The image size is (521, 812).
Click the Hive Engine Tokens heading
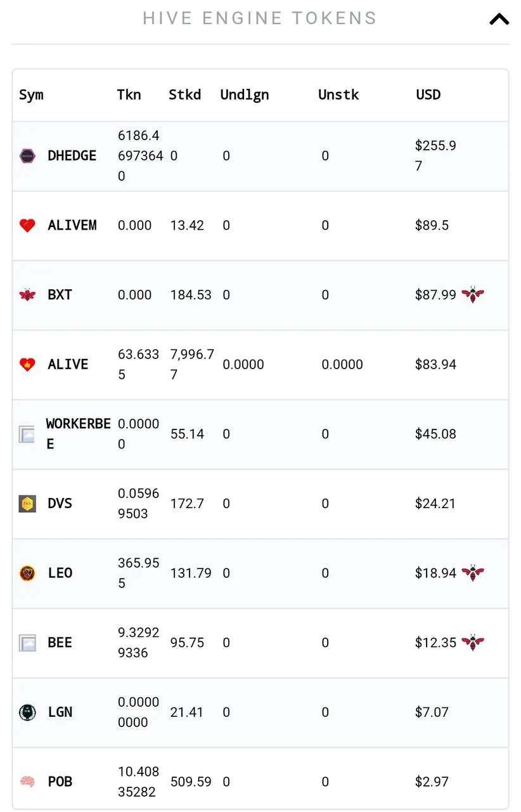(259, 18)
